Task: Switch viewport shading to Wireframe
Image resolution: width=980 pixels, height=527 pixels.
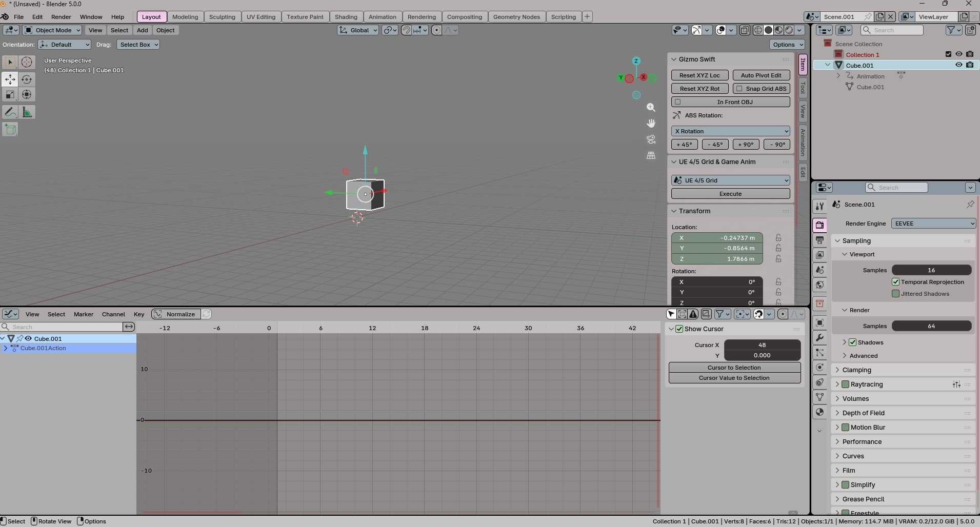Action: (758, 30)
